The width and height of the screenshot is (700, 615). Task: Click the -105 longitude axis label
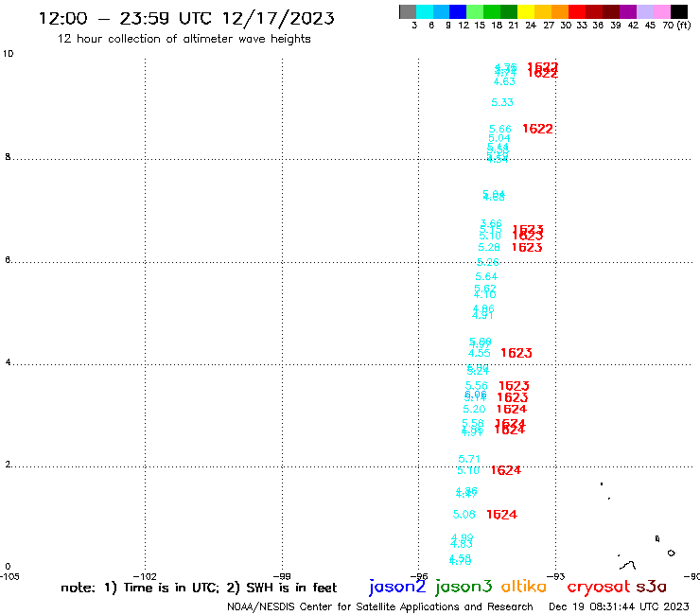(x=9, y=576)
